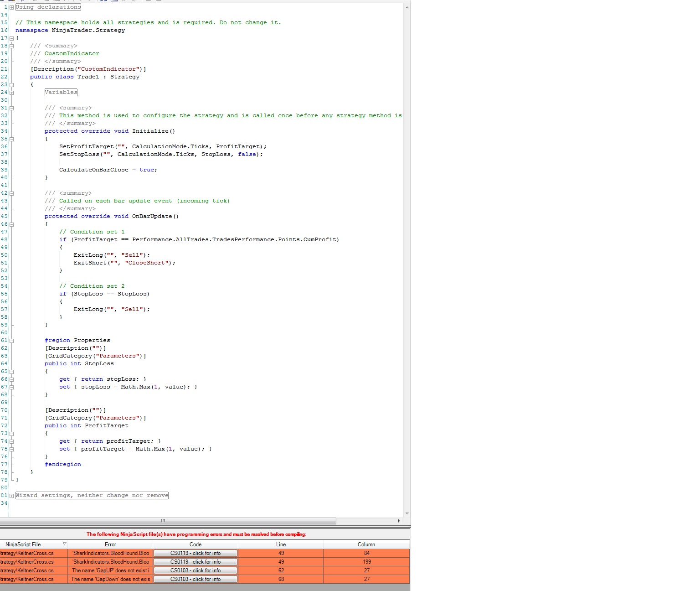Sort the table by the Column header
The image size is (700, 591).
pyautogui.click(x=366, y=544)
